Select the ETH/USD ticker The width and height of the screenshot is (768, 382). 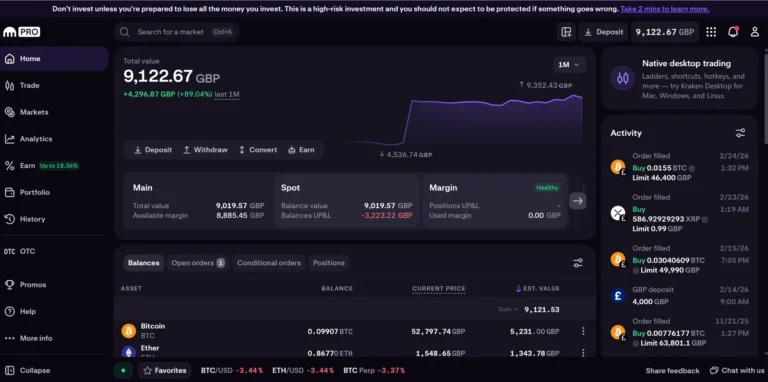click(x=304, y=370)
